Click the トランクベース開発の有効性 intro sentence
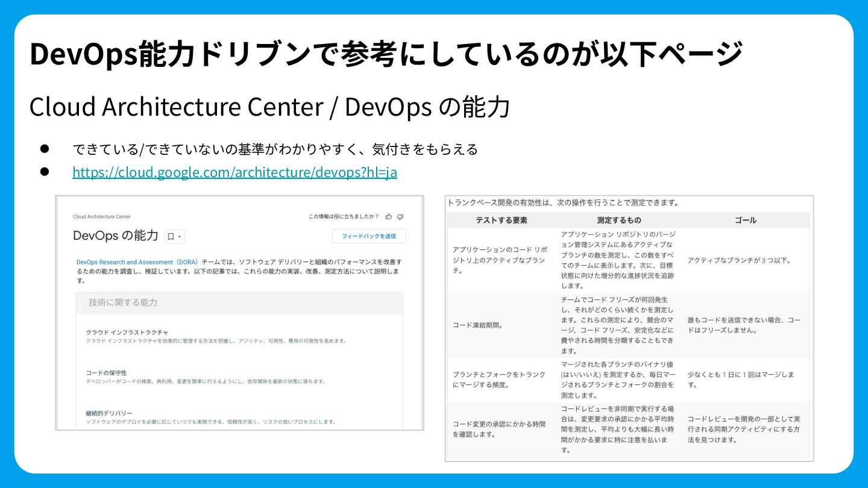Viewport: 868px width, 488px height. click(x=563, y=203)
